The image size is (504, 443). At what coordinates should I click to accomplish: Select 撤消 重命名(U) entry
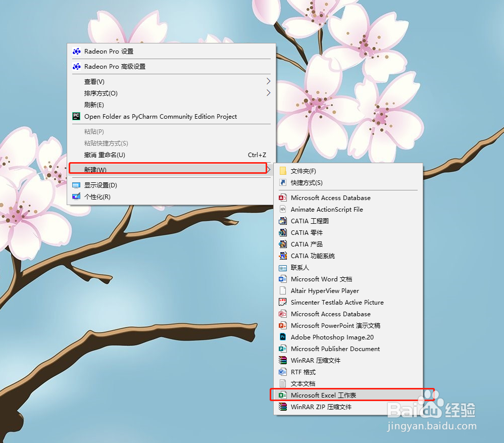point(171,155)
